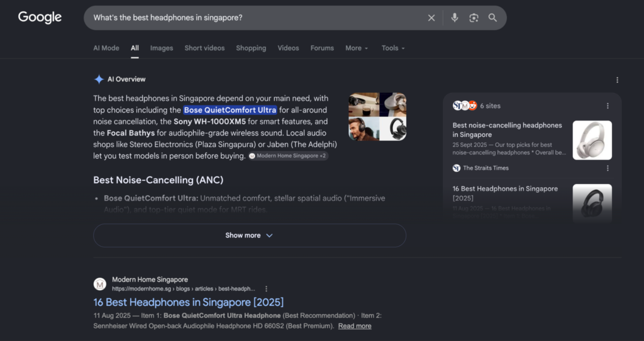
Task: Open AI Overview headphone image collage
Action: coord(377,117)
